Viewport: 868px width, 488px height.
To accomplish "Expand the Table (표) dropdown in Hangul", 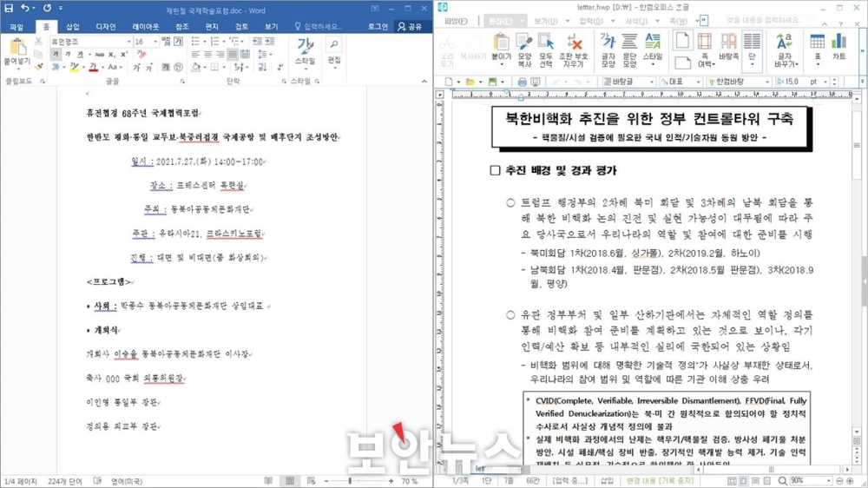I will pos(817,64).
